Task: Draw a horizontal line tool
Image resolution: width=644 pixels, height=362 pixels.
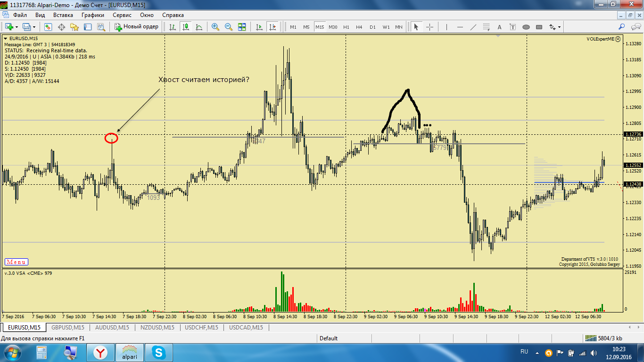Action: click(460, 27)
